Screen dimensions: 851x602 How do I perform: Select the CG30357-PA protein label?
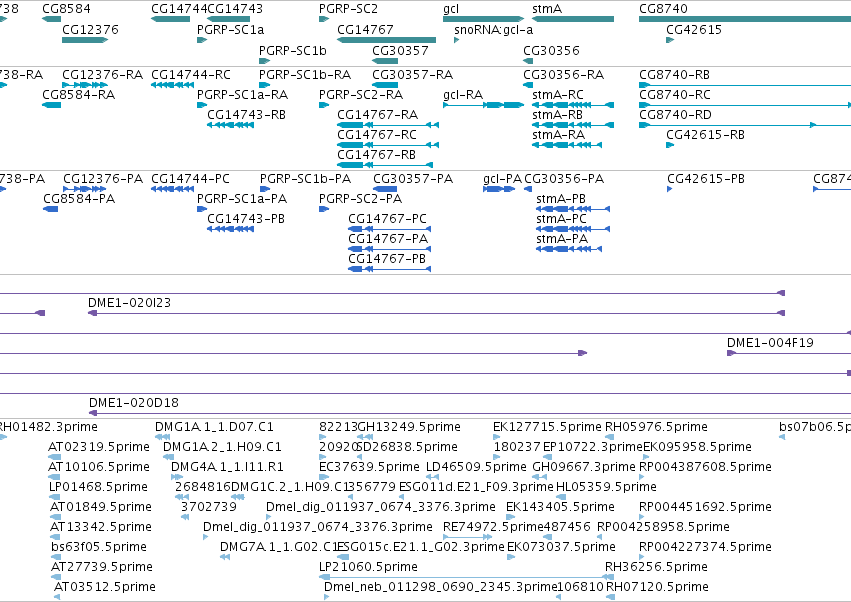[x=413, y=179]
